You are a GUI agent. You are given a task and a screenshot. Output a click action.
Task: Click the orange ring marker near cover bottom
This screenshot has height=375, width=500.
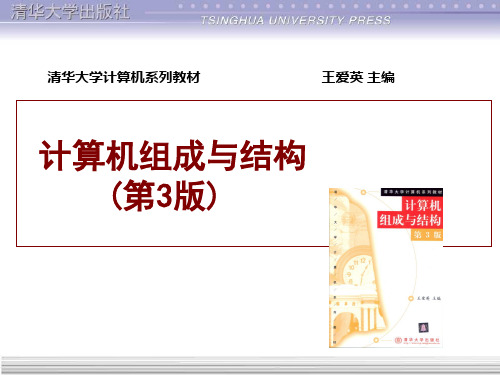coord(376,340)
